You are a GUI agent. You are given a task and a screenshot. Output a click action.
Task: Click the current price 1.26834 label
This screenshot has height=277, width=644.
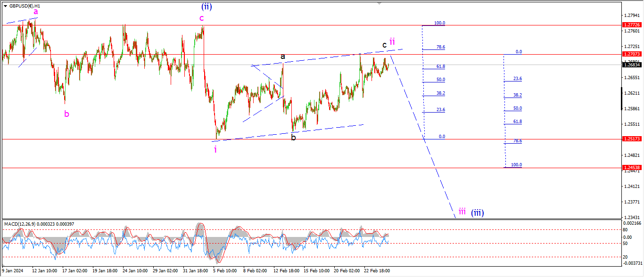(632, 65)
